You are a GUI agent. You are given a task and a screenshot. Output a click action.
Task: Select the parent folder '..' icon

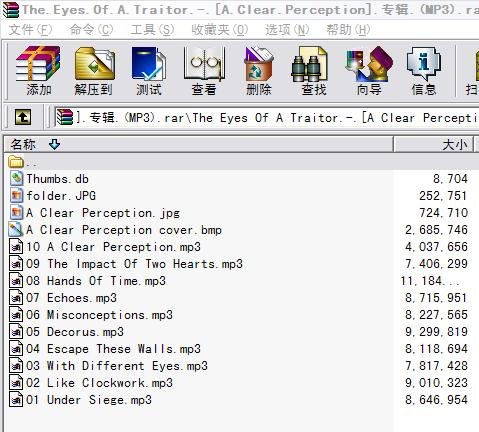(16, 162)
